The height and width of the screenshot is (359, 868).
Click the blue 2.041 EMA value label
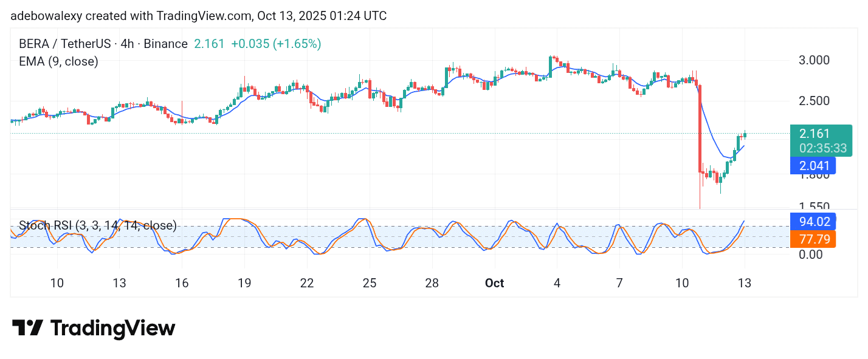(813, 165)
